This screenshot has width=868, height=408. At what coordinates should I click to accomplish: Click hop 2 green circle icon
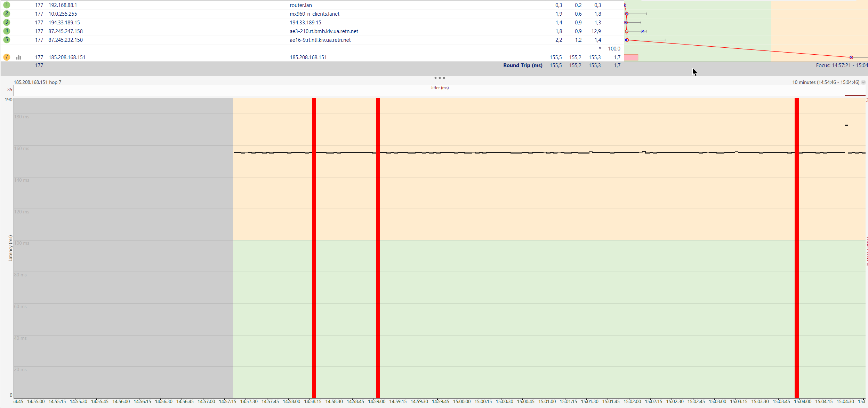(x=7, y=14)
